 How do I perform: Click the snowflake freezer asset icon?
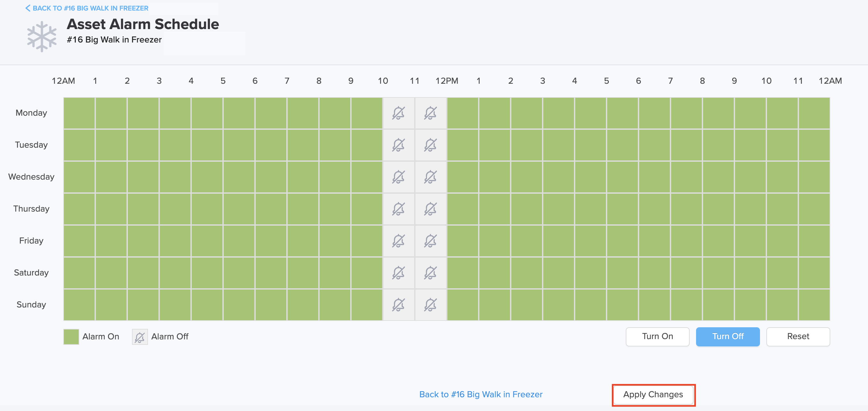[x=42, y=37]
